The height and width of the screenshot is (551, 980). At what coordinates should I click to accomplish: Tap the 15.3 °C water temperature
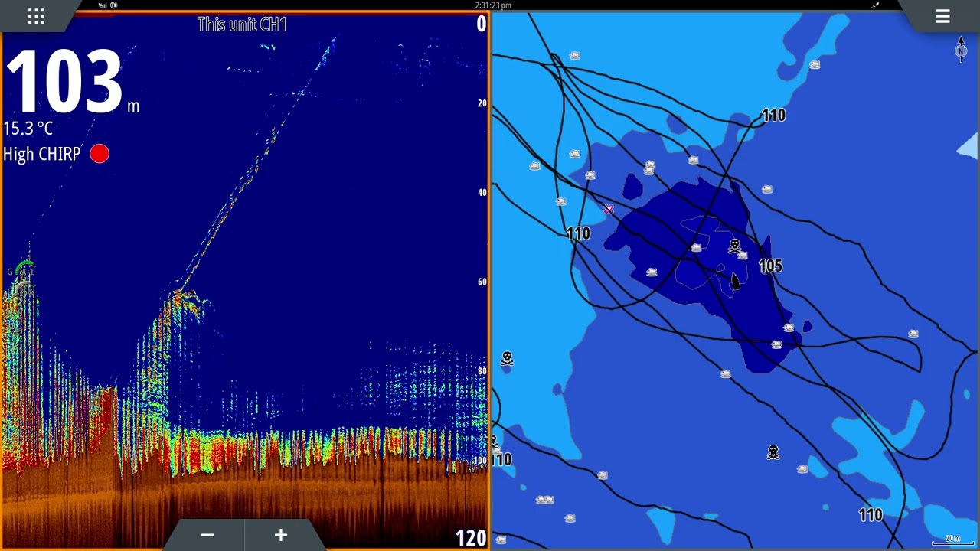click(28, 129)
